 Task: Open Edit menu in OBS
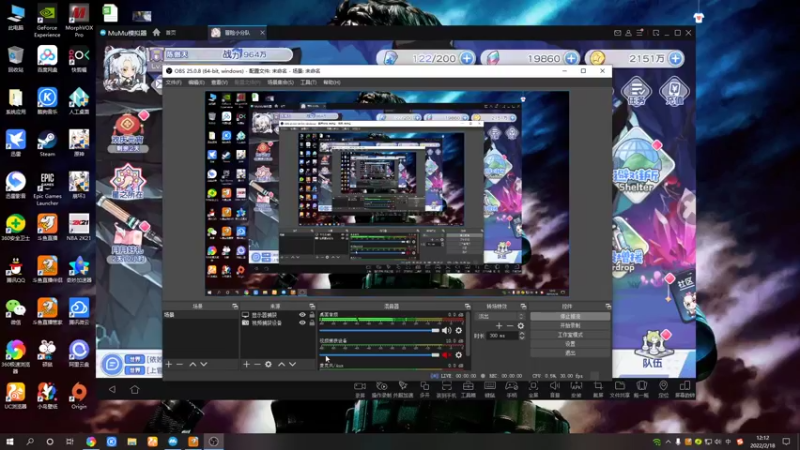196,82
